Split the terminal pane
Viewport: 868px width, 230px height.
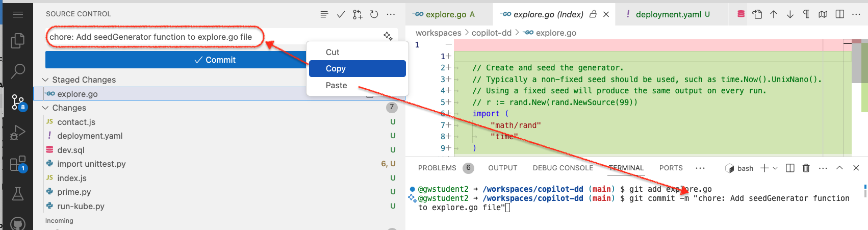[790, 168]
